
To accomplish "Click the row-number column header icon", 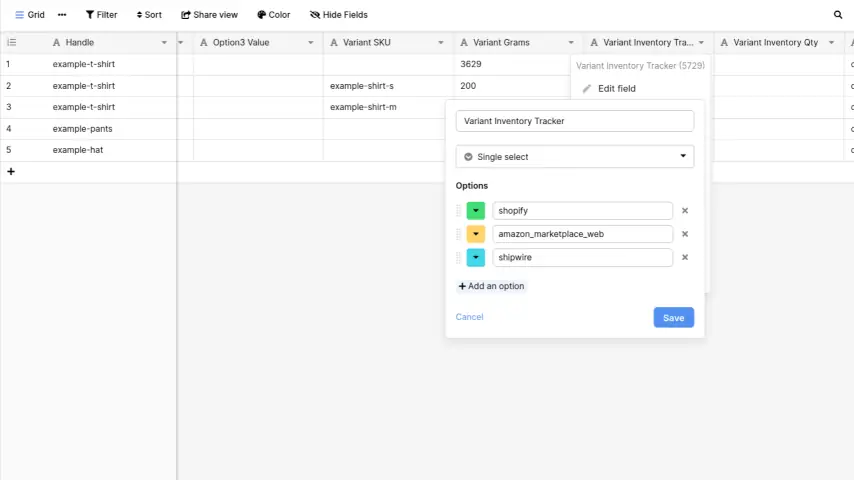I will (x=12, y=43).
